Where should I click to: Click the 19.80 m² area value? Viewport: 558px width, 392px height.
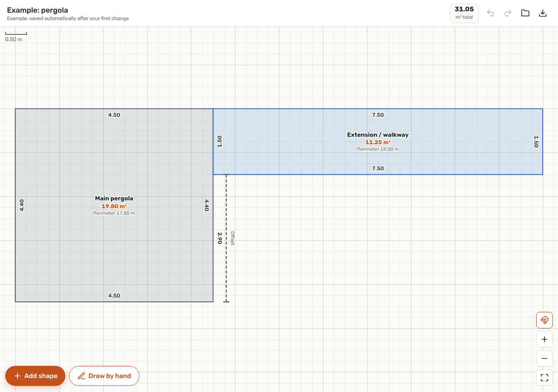coord(114,206)
